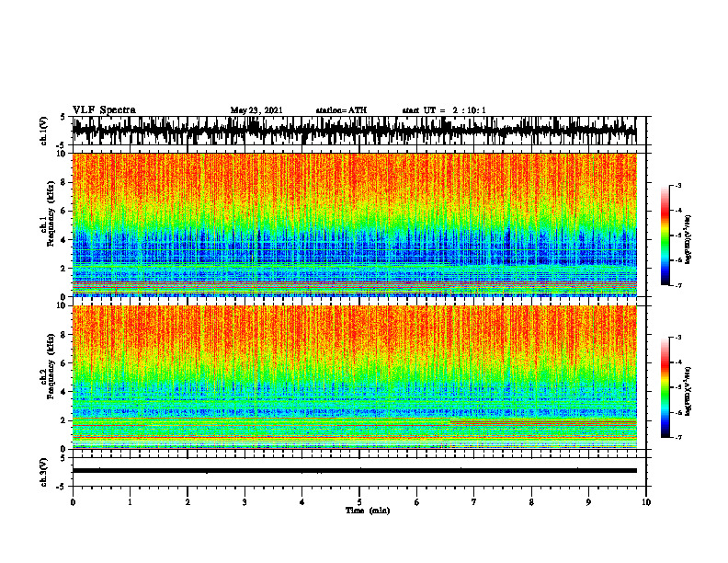The width and height of the screenshot is (728, 563).
Task: Click time axis tick label "3"
Action: pyautogui.click(x=245, y=502)
